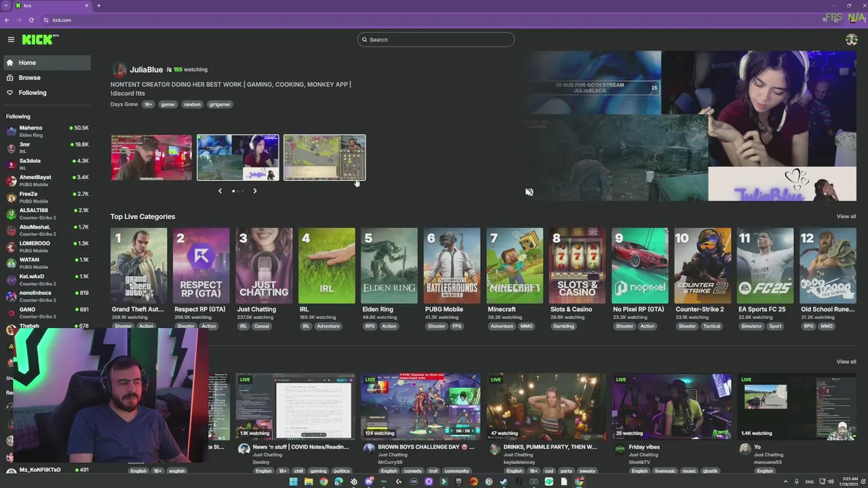Open Respect RP (GTA) category card
The height and width of the screenshot is (488, 868).
click(x=201, y=266)
